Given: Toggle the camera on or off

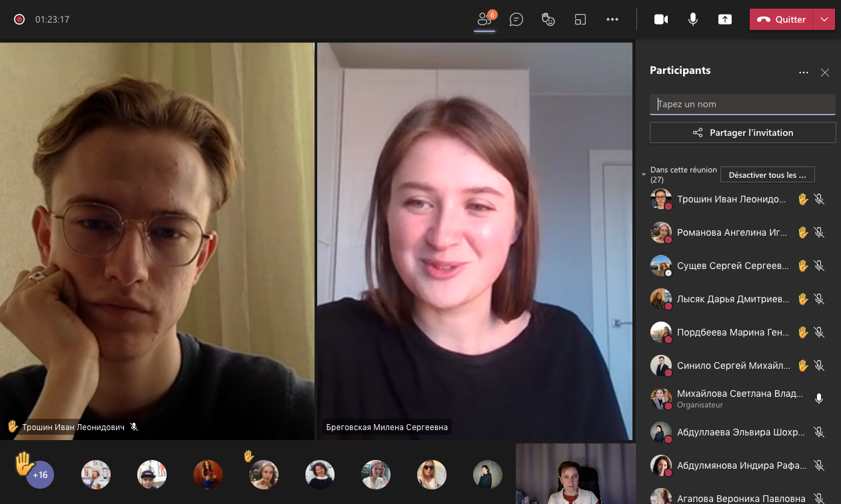Looking at the screenshot, I should 660,19.
